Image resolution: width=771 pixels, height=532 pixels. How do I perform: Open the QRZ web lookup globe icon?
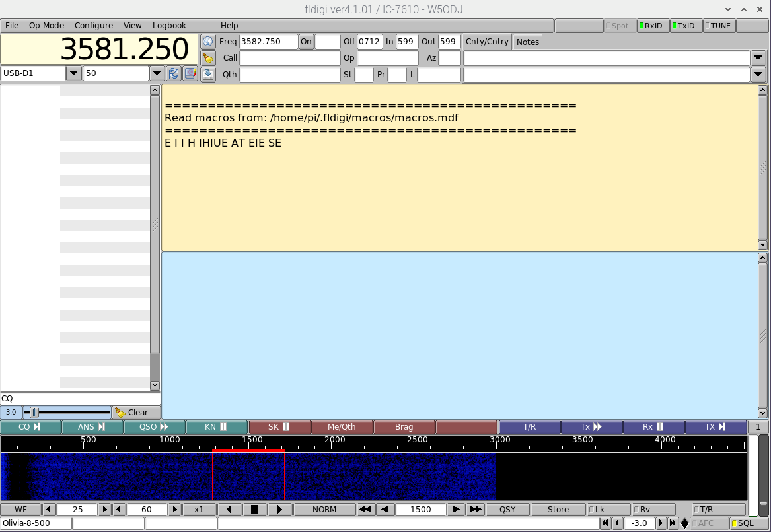coord(208,41)
